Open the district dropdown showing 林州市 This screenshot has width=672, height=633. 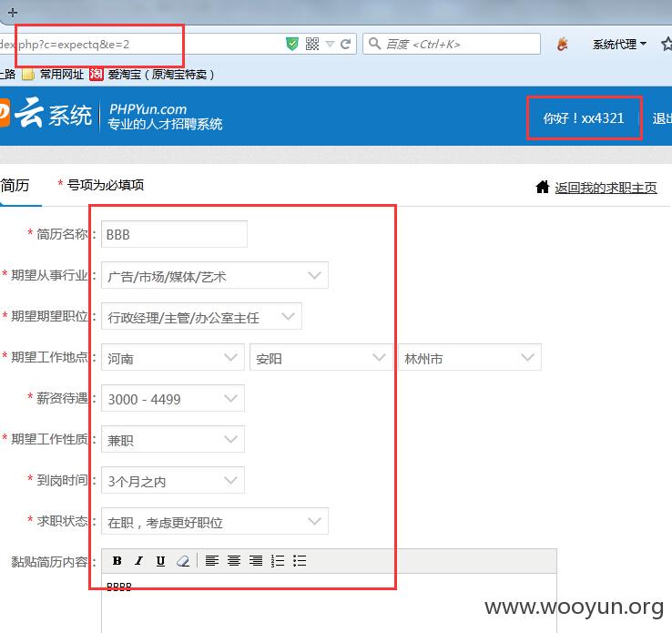[x=470, y=357]
